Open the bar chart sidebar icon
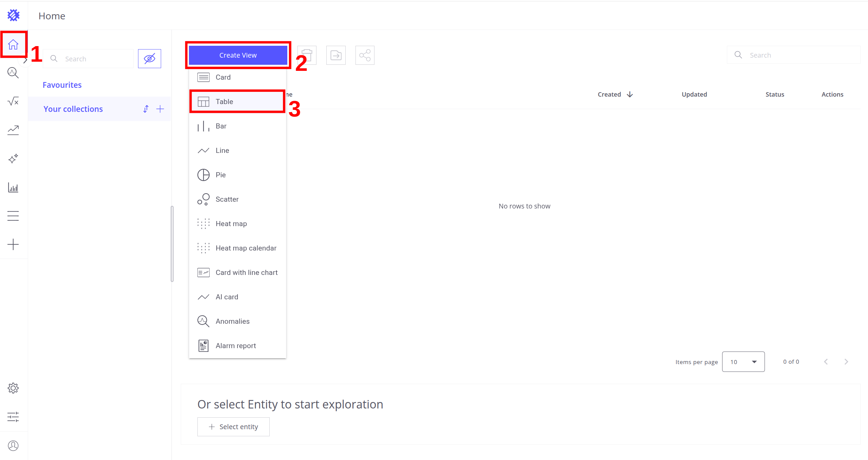The width and height of the screenshot is (868, 460). [13, 187]
